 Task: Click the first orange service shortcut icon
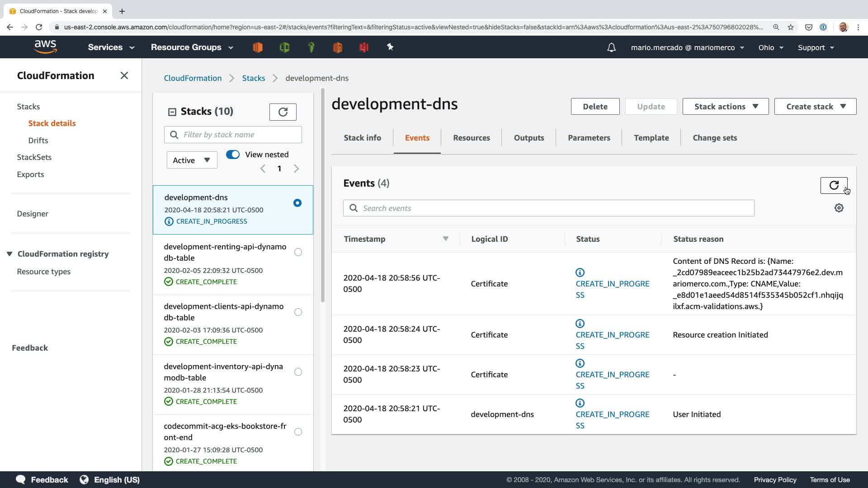(x=258, y=47)
